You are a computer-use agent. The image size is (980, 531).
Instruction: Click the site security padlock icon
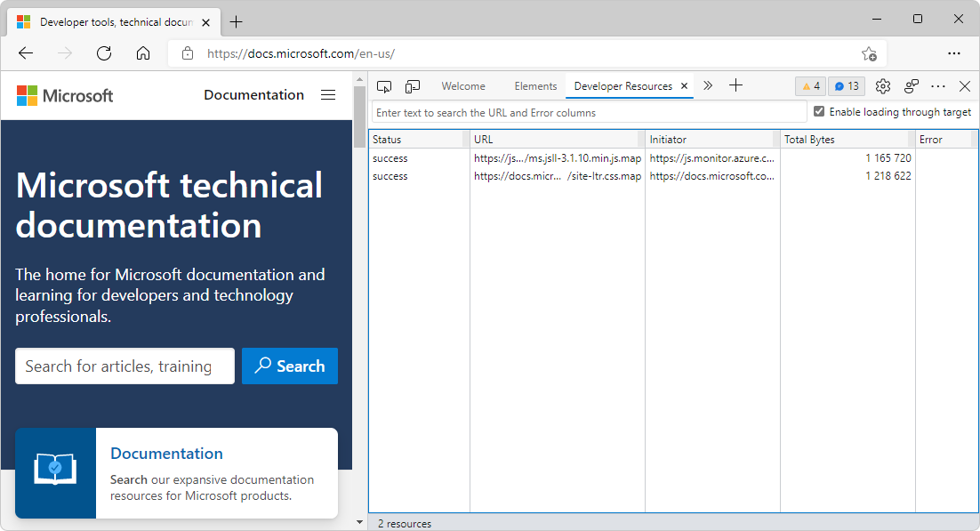point(187,53)
